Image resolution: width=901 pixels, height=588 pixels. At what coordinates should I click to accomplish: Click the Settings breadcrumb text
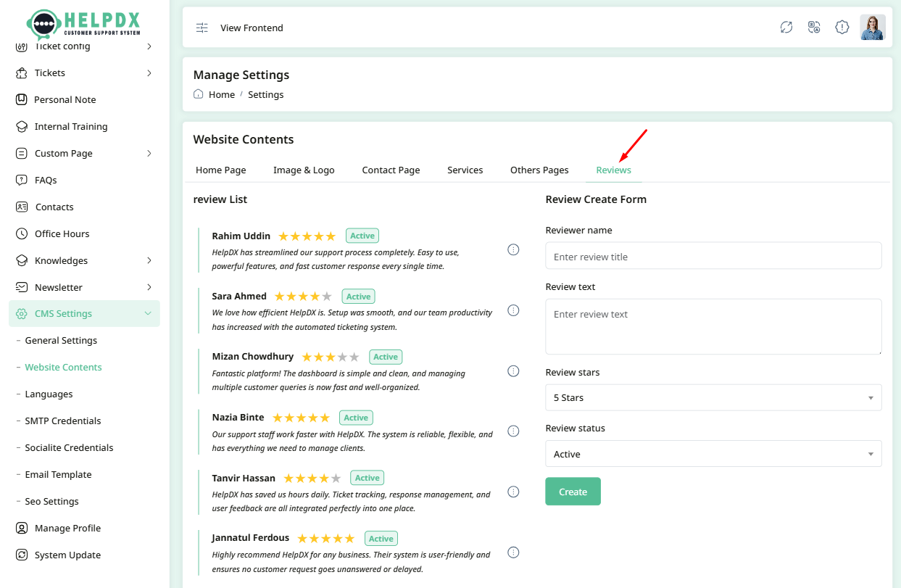pos(265,94)
